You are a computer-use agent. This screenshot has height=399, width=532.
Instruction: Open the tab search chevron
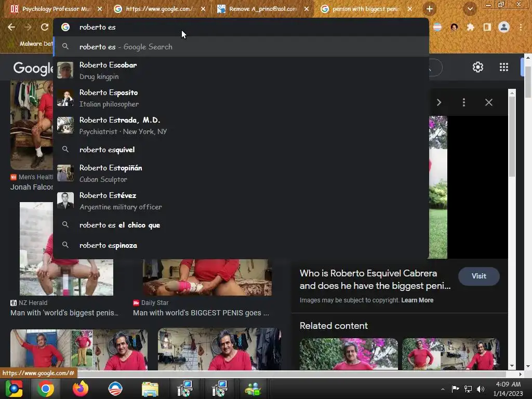click(470, 9)
